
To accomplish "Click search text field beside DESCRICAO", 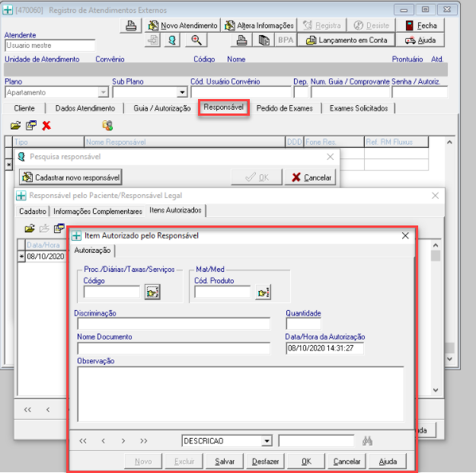I will coord(316,441).
